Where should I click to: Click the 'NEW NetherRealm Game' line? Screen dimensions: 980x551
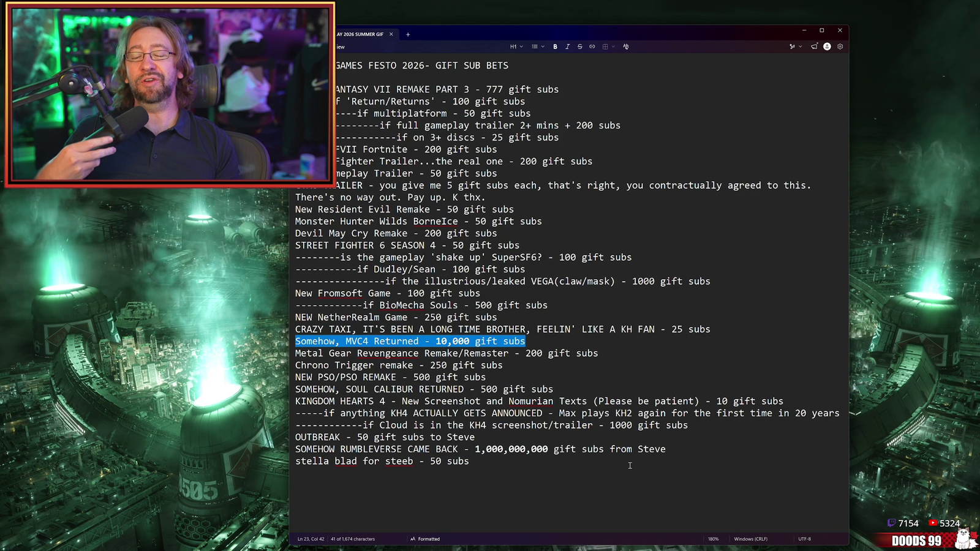tap(396, 317)
